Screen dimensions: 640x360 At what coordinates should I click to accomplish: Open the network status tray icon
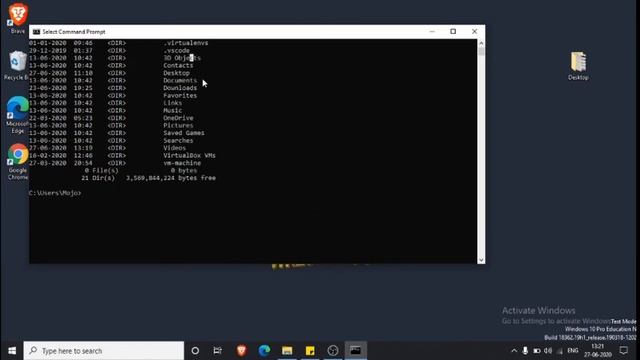tap(560, 351)
